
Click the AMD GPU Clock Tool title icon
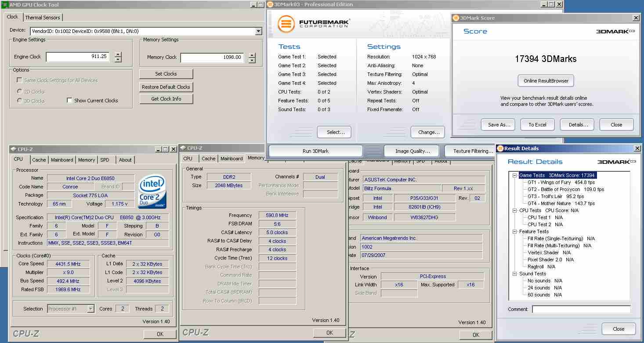coord(5,4)
